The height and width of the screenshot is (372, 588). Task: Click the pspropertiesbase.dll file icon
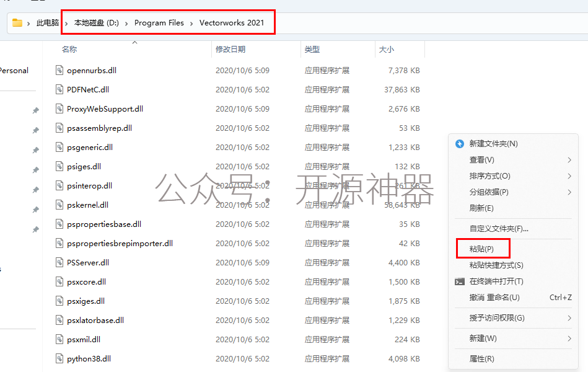(x=59, y=224)
